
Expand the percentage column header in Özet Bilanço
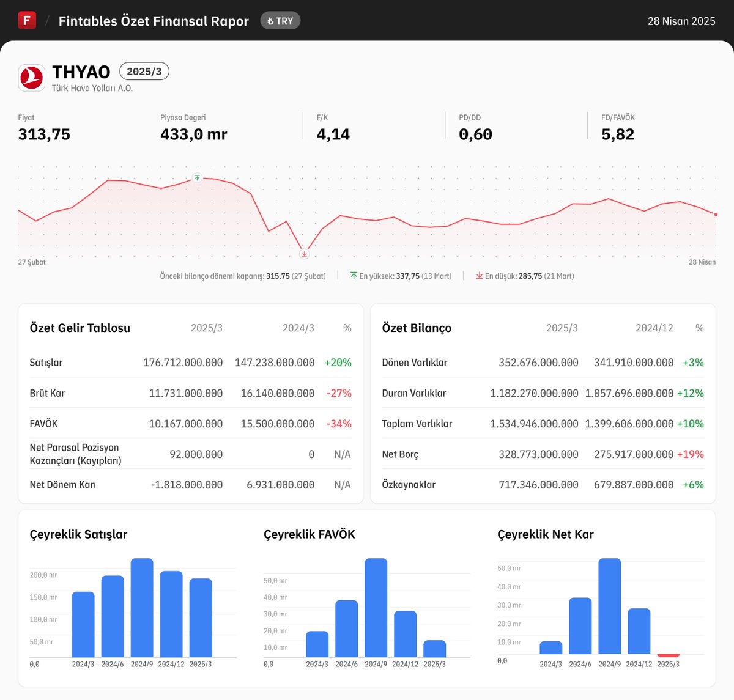coord(699,328)
